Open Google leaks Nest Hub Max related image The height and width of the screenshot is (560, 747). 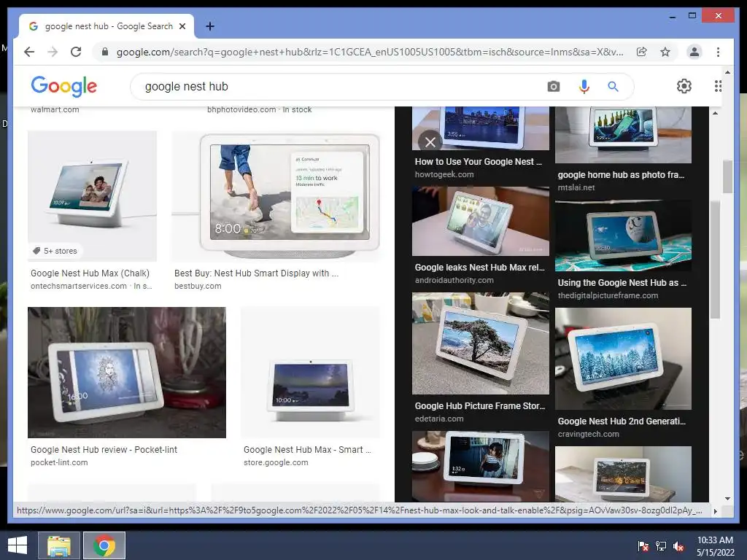[480, 221]
